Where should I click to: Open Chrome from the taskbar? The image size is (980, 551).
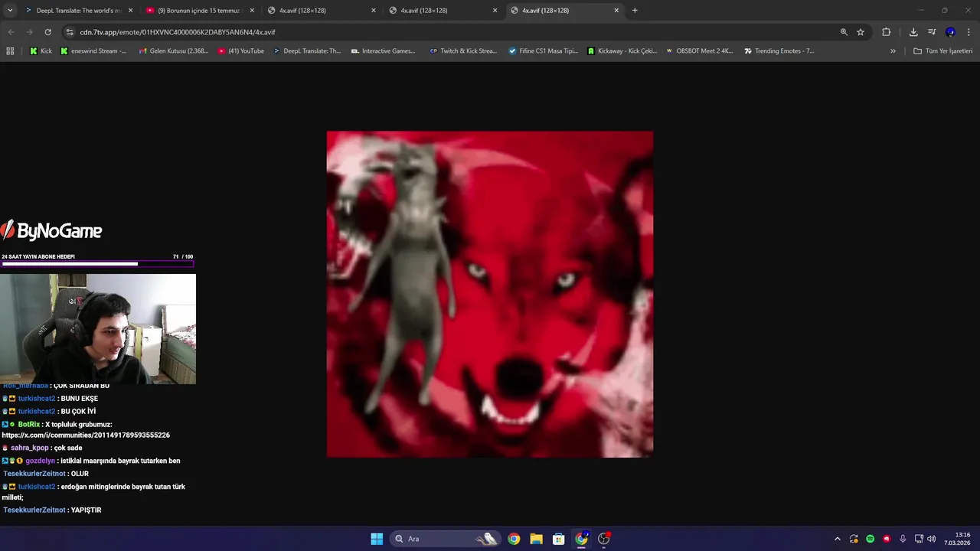click(514, 539)
